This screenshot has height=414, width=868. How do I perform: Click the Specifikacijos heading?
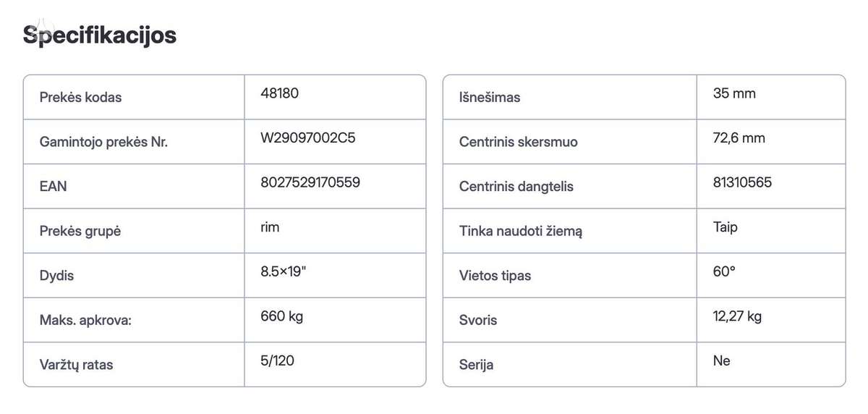[100, 35]
